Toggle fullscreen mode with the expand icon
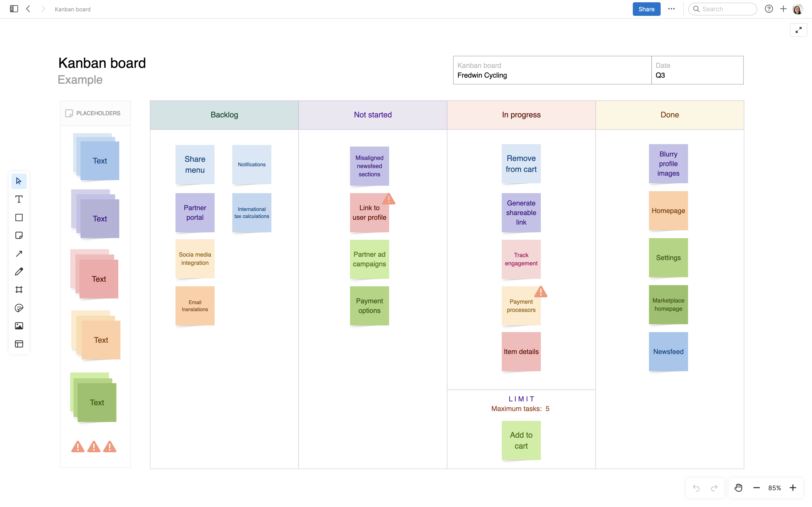Viewport: 812px width, 507px height. coord(799,30)
